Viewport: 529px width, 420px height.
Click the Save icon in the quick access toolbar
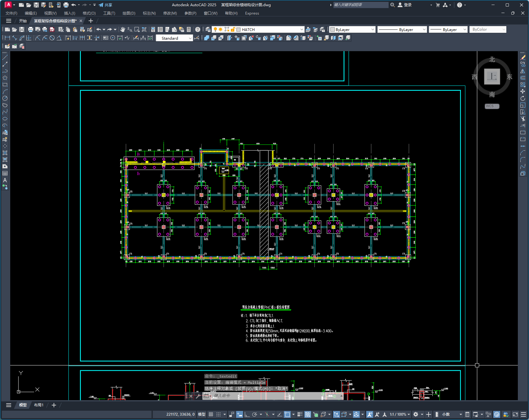pos(36,5)
